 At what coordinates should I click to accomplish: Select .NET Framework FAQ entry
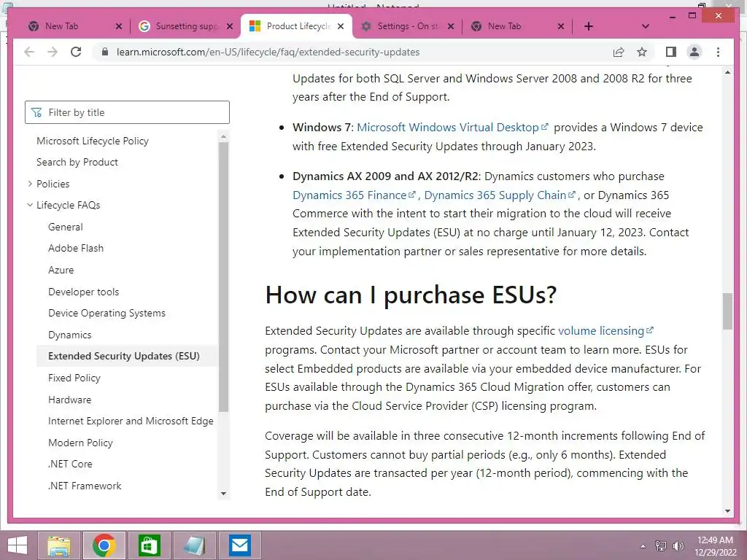[x=85, y=486]
